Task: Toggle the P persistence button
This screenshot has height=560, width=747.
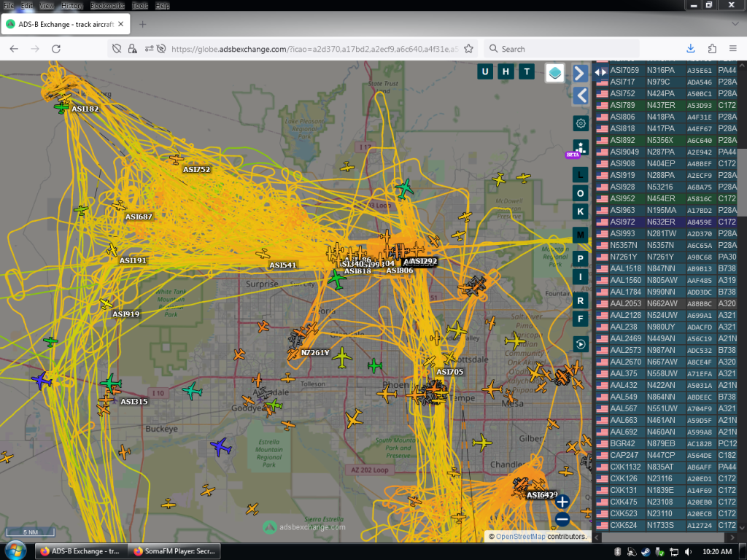Action: point(580,259)
